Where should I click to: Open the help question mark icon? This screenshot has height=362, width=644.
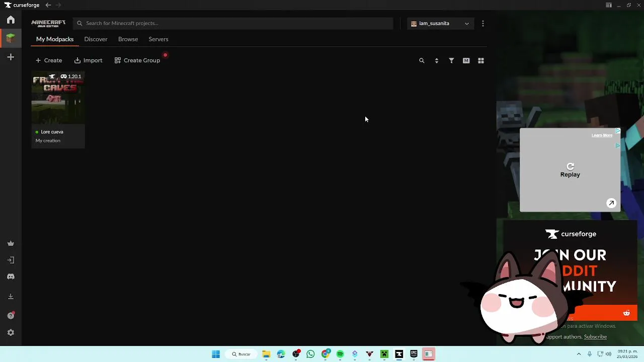pyautogui.click(x=11, y=316)
